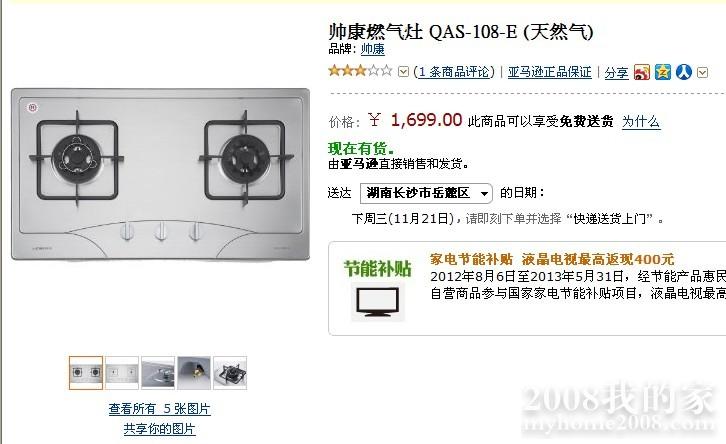The image size is (726, 444).
Task: Click the 共享你的图片 link
Action: point(159,429)
